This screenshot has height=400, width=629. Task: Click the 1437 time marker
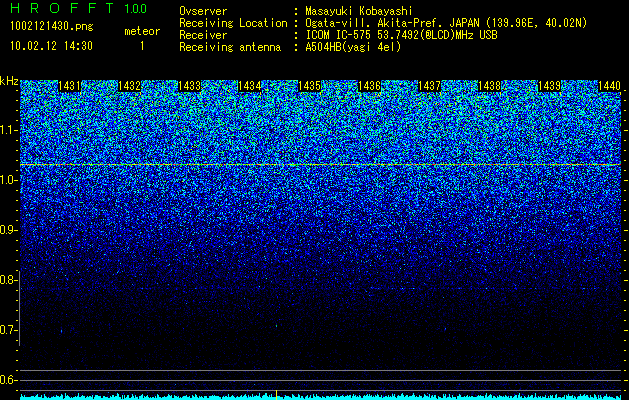click(429, 86)
